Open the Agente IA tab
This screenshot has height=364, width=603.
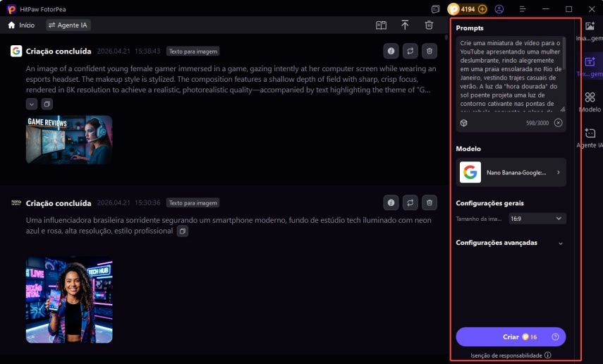coord(68,25)
